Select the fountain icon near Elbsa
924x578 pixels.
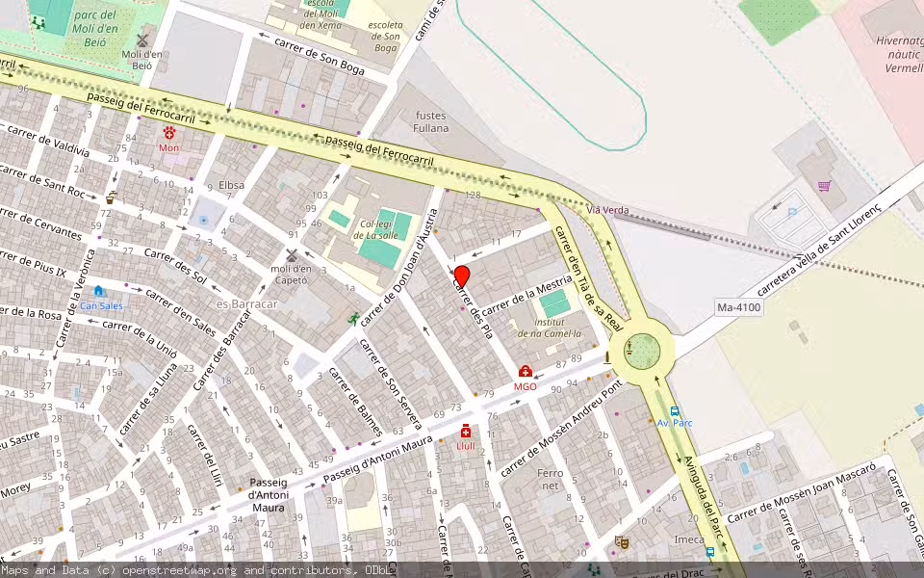tap(204, 221)
